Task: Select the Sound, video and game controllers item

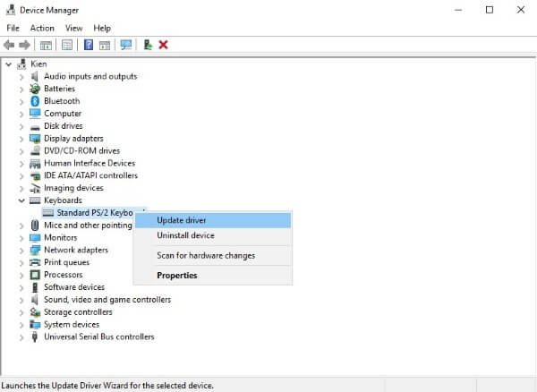Action: [x=107, y=300]
